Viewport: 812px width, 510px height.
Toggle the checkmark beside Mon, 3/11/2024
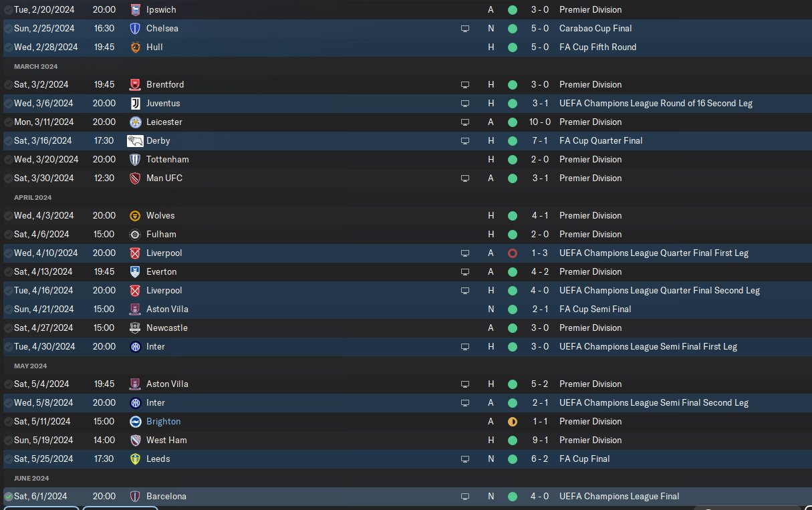pyautogui.click(x=8, y=122)
